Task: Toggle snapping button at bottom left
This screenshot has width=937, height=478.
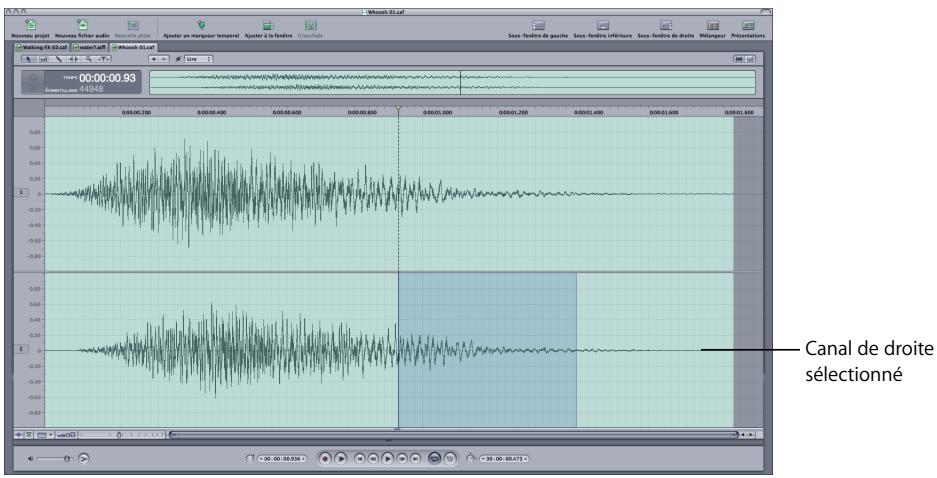Action: [19, 435]
